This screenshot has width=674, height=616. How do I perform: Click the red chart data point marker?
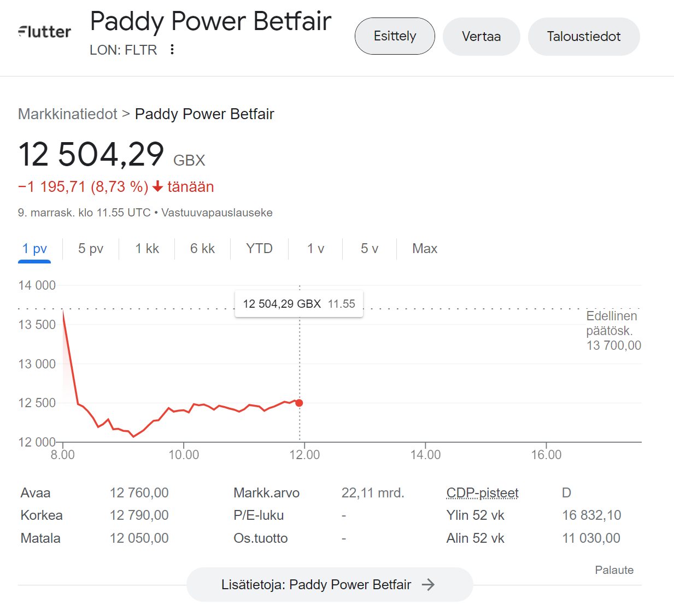click(299, 403)
